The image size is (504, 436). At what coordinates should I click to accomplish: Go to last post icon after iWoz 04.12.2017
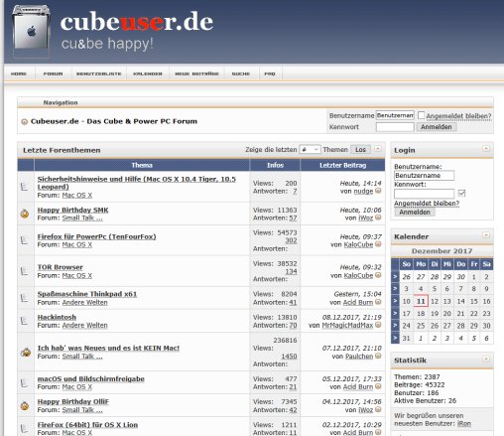click(x=378, y=409)
